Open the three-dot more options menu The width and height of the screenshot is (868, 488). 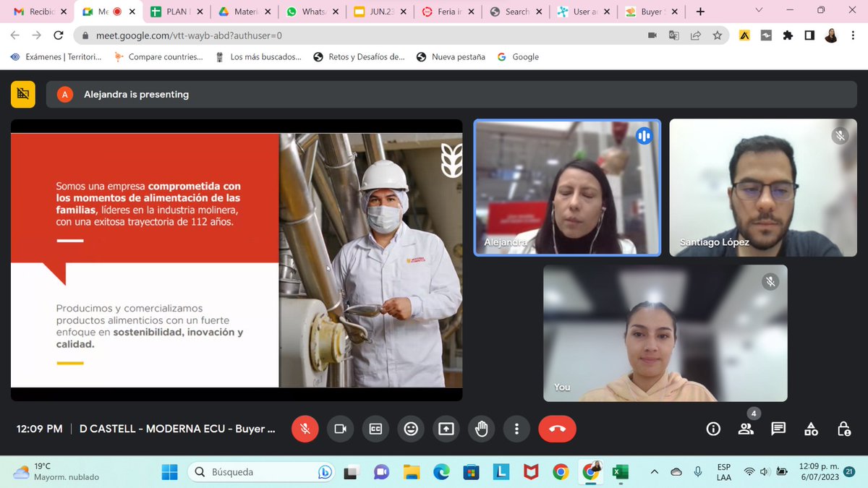tap(516, 429)
